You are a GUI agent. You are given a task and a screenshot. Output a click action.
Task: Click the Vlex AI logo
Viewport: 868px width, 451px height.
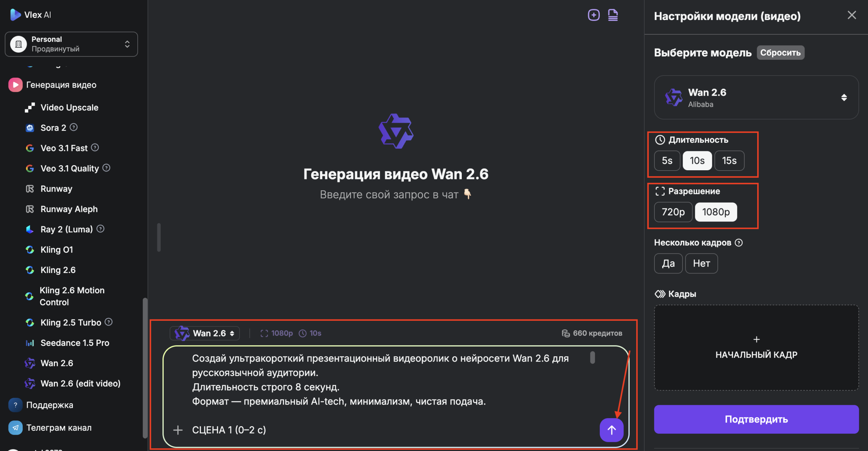click(x=31, y=15)
